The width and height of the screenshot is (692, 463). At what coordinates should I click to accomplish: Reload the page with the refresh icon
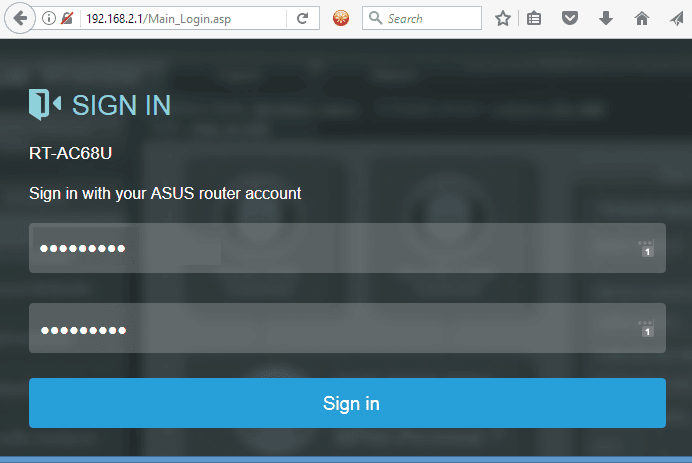tap(302, 19)
